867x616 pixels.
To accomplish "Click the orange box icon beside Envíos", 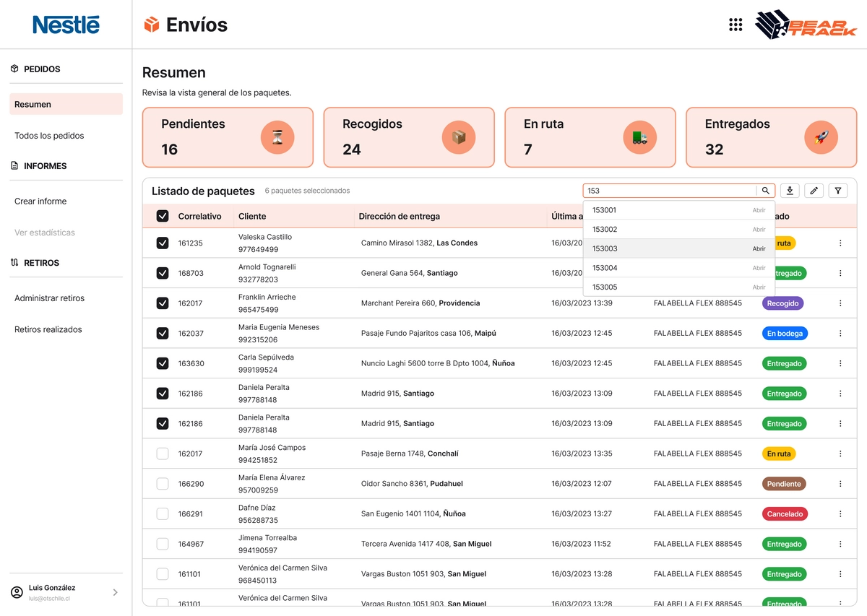I will coord(152,25).
